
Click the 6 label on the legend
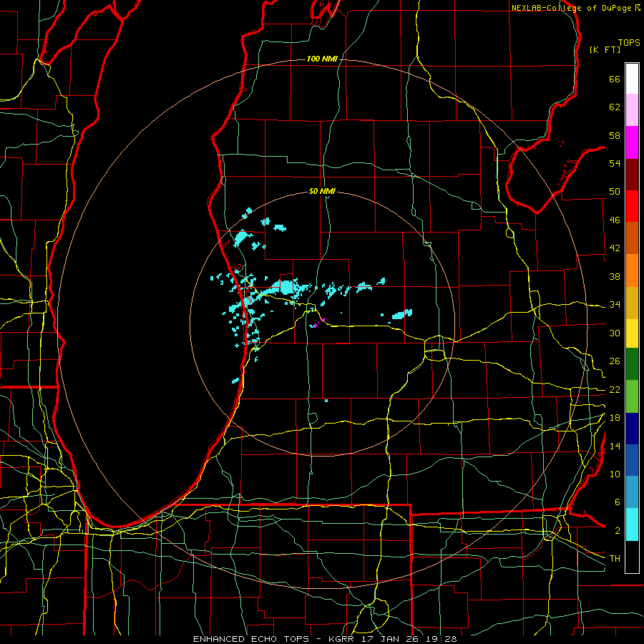pos(618,502)
